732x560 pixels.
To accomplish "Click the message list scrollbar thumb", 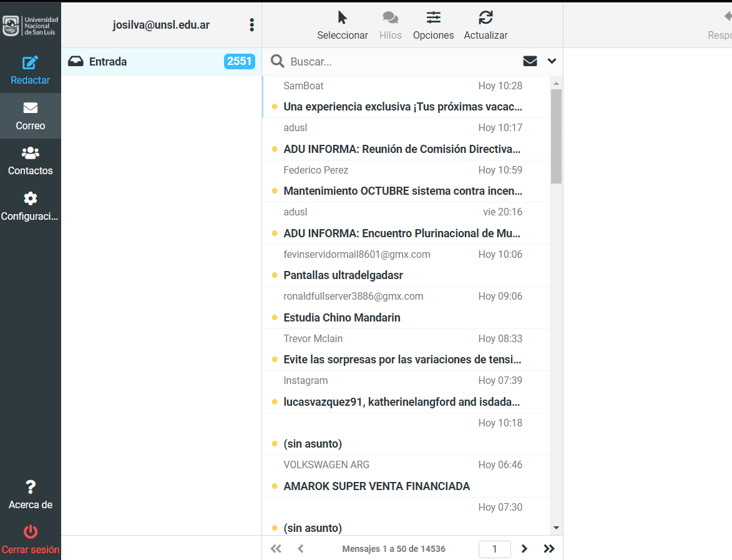I will coord(556,136).
